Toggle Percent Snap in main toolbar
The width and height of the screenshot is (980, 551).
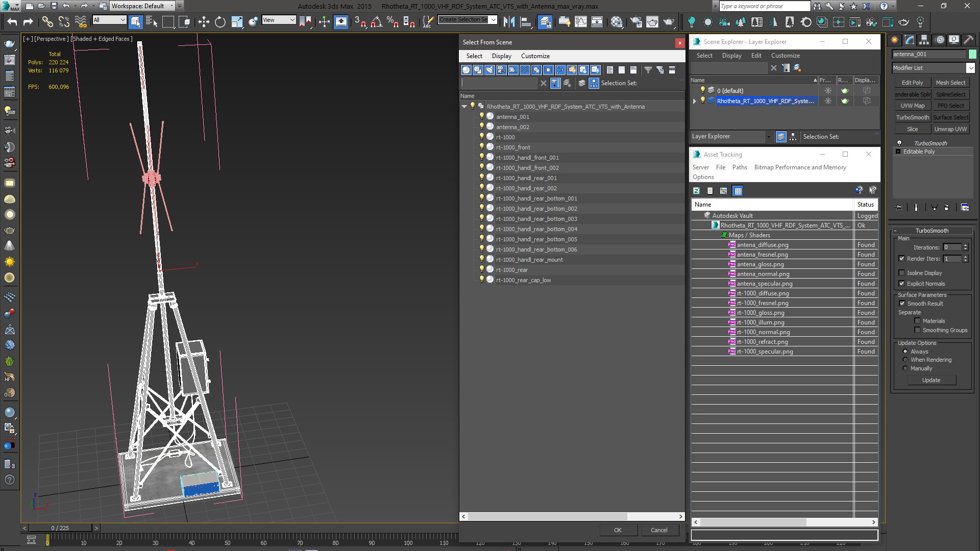point(393,21)
